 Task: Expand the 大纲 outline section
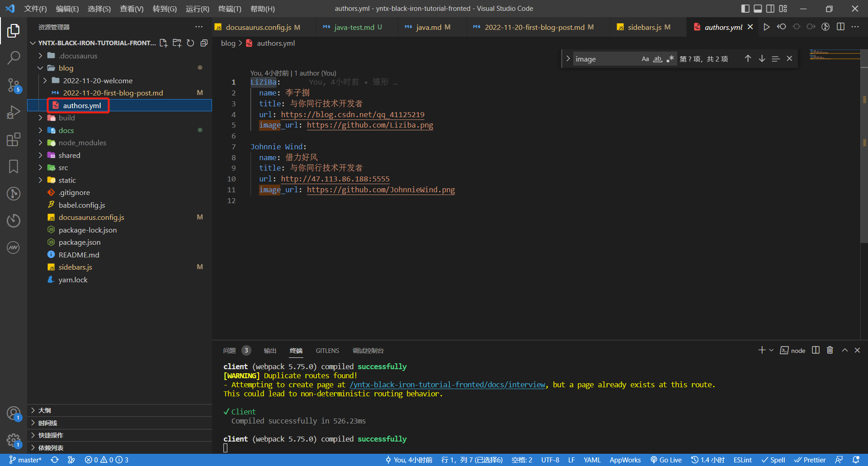click(119, 410)
